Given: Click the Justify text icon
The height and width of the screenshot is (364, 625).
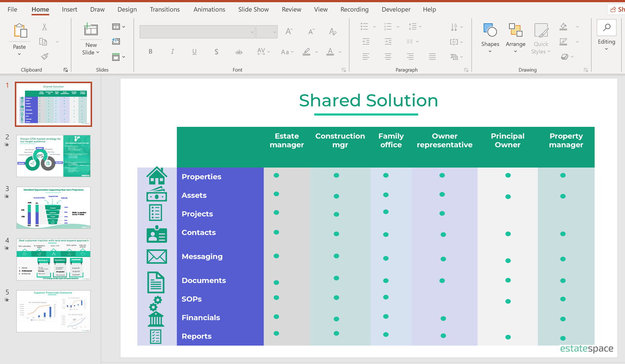Looking at the screenshot, I should pyautogui.click(x=432, y=57).
